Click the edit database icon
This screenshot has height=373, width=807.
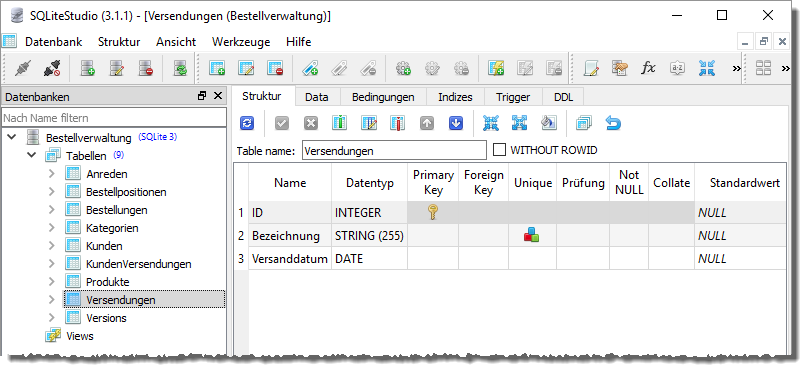(x=117, y=68)
